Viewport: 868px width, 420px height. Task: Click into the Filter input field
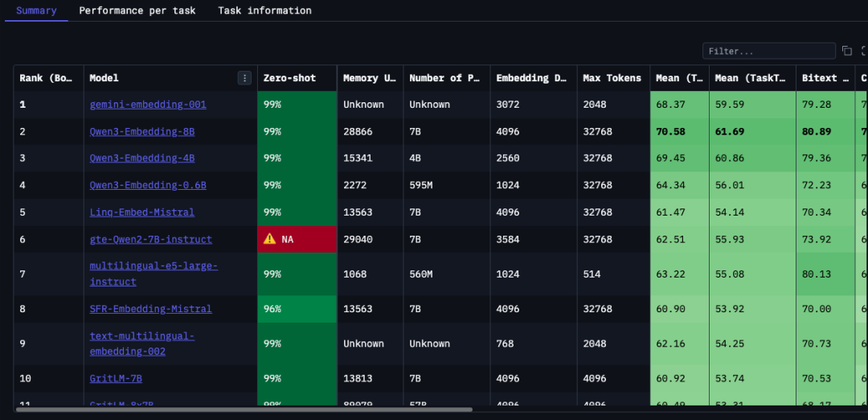(769, 51)
